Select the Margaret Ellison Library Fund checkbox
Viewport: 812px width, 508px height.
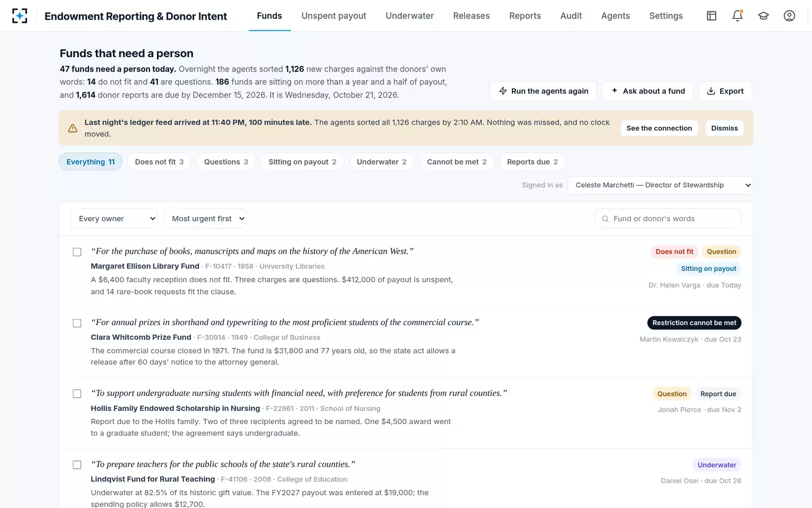[x=77, y=252]
